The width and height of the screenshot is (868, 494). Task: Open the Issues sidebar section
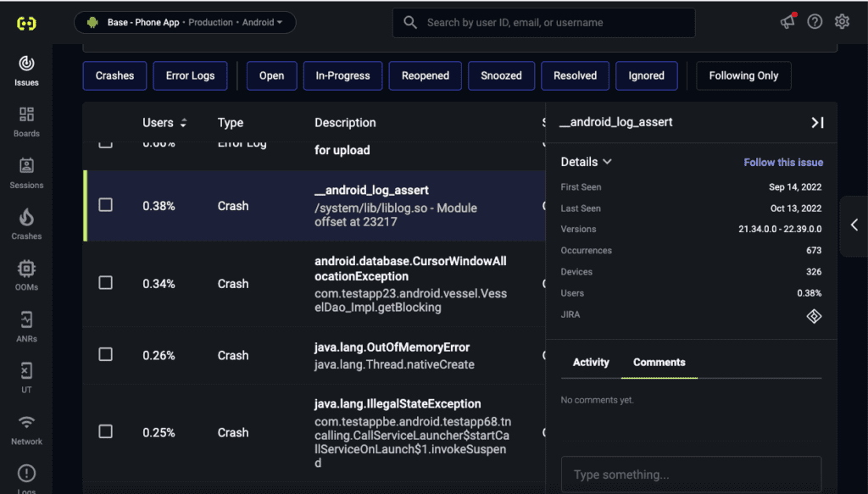pos(26,71)
